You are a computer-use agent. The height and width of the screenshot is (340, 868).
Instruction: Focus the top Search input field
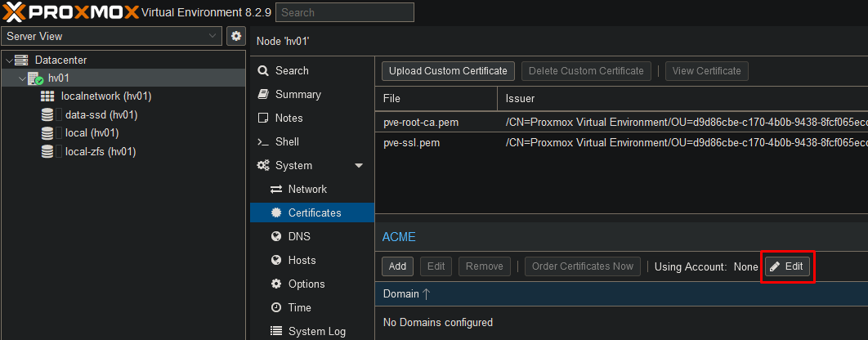point(344,12)
